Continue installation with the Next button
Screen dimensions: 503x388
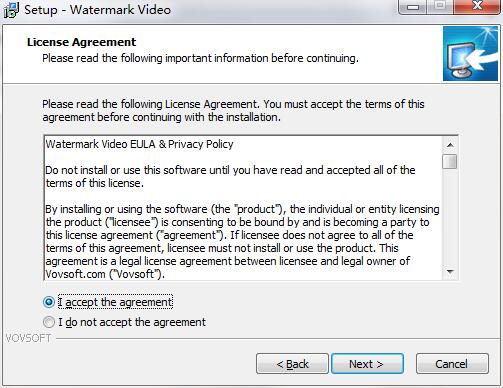pyautogui.click(x=367, y=364)
